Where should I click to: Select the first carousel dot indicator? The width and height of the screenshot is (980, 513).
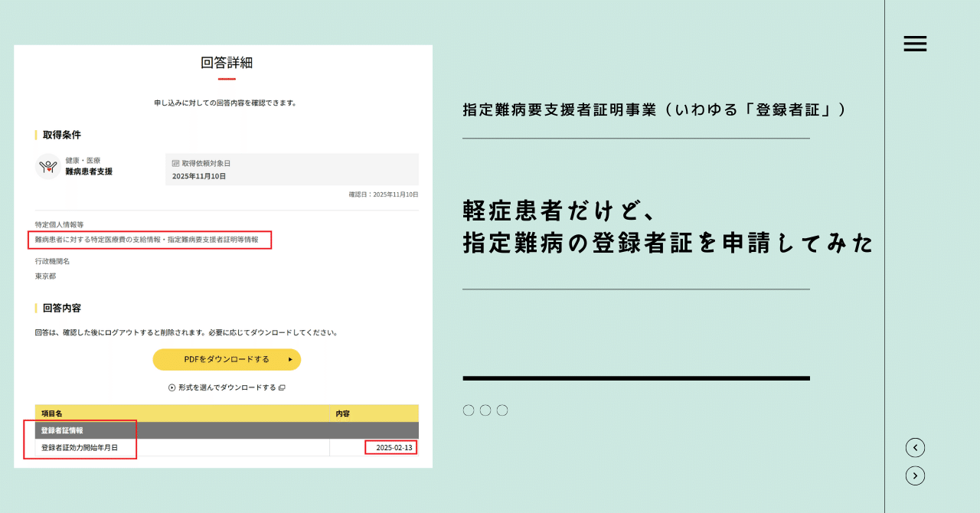click(468, 410)
